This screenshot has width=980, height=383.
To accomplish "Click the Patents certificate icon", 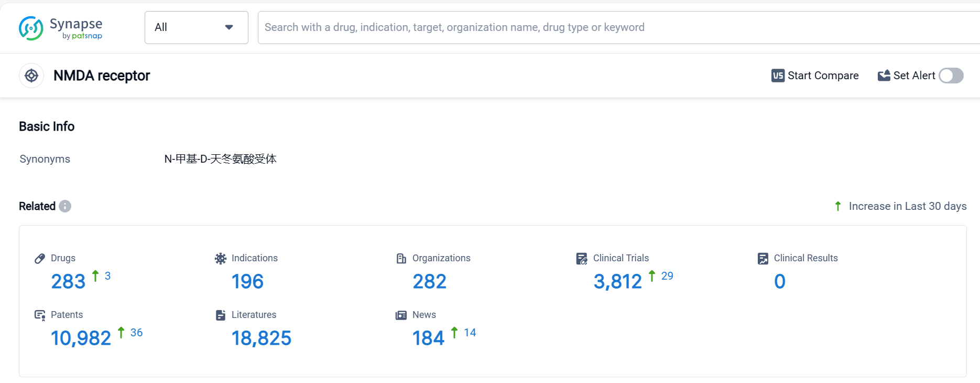I will tap(40, 315).
